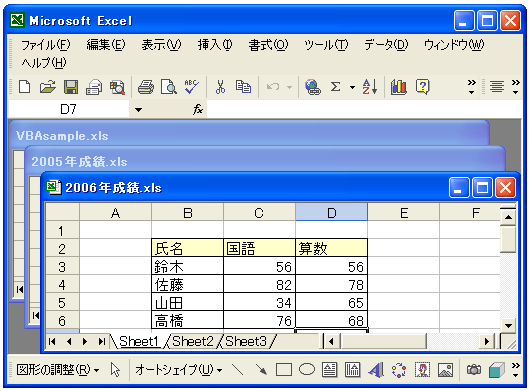
Task: Open the データ(D) menu
Action: click(x=386, y=45)
